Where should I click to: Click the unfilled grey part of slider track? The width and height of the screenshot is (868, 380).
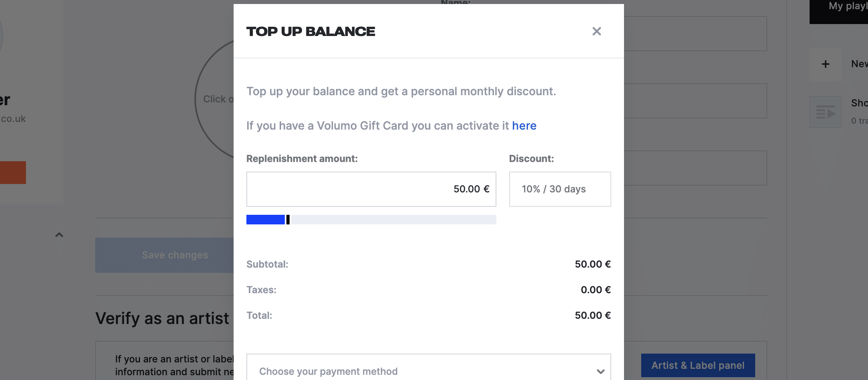(392, 220)
